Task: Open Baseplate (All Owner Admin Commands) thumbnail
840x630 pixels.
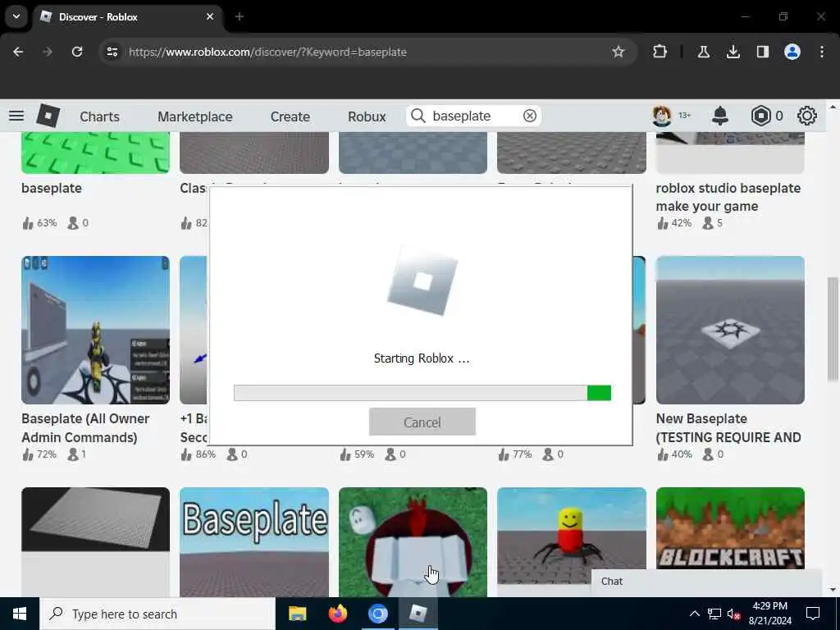Action: point(95,330)
